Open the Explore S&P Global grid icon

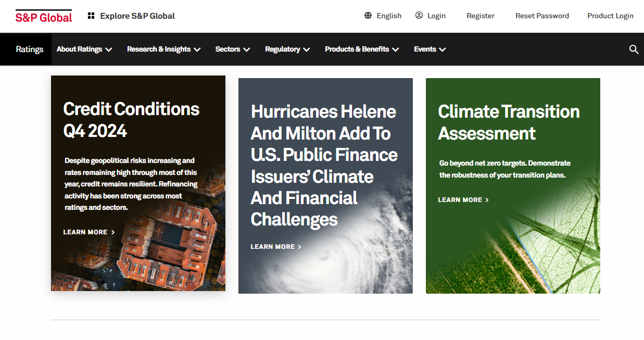tap(91, 16)
